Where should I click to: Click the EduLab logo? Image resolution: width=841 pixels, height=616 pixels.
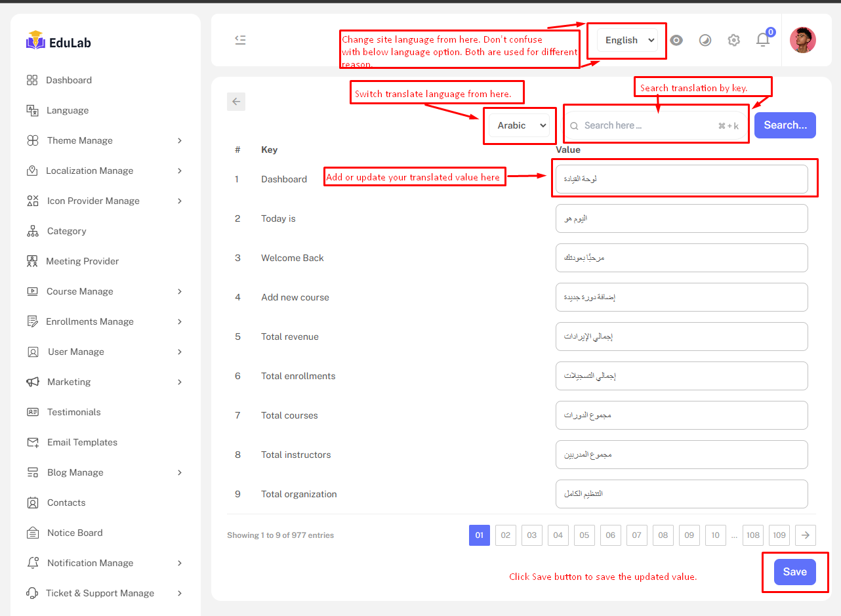pyautogui.click(x=58, y=41)
